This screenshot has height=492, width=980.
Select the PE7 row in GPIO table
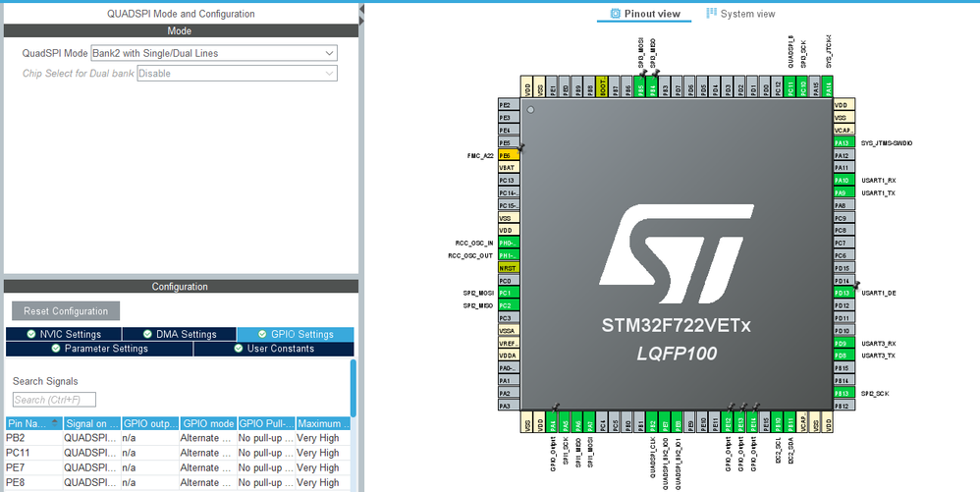[178, 467]
